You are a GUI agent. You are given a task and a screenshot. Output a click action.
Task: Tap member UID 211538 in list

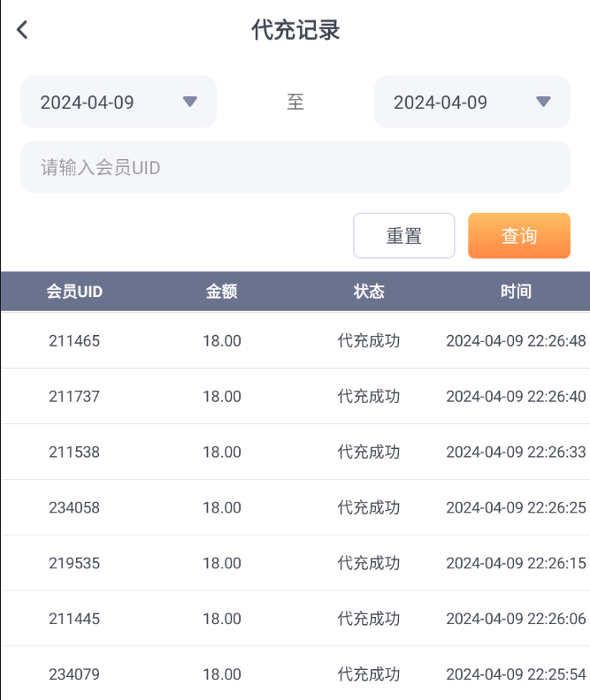[74, 453]
